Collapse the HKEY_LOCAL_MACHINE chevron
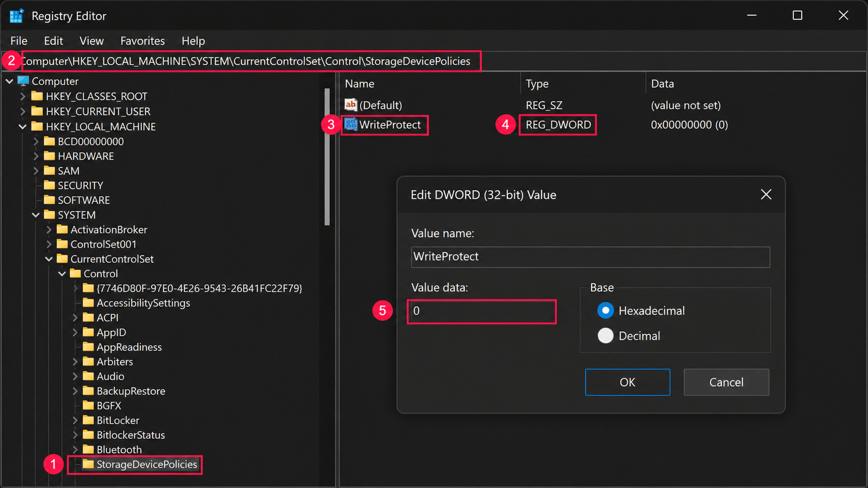This screenshot has height=488, width=868. pos(23,127)
